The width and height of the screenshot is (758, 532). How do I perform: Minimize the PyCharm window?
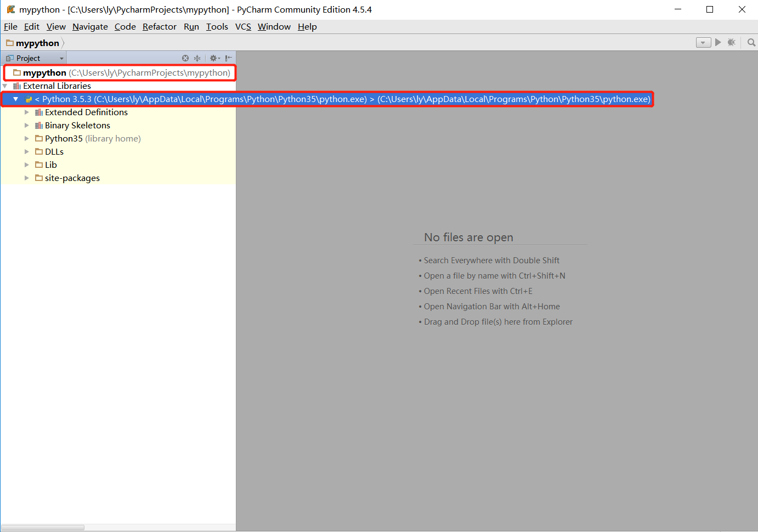678,9
